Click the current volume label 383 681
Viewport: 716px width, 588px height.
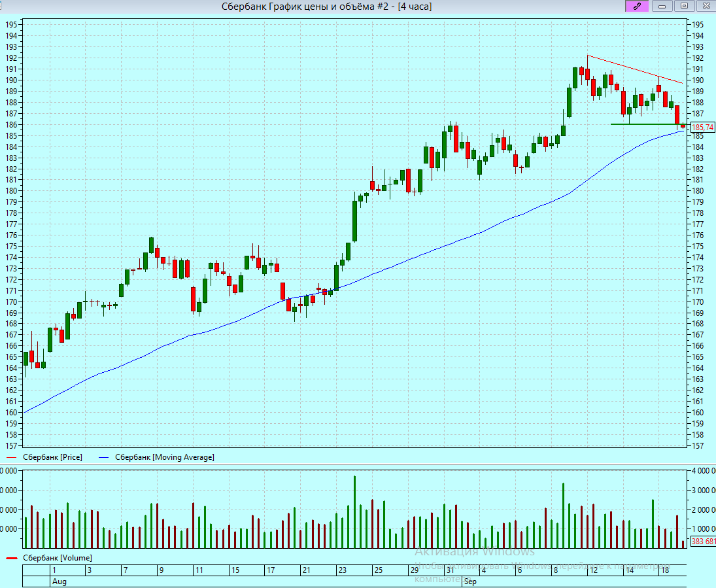point(703,542)
